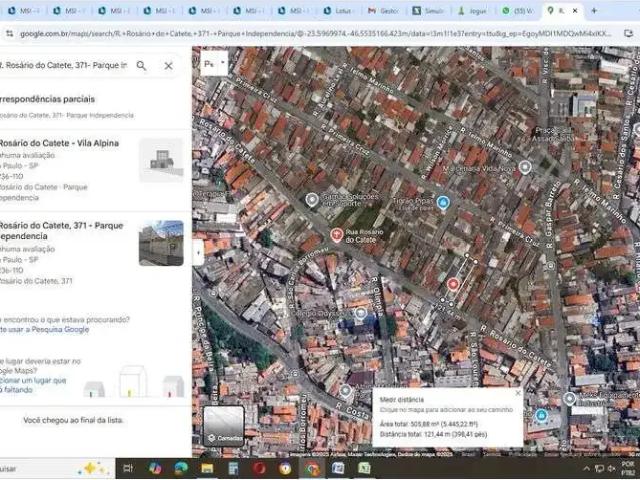Close the Medir distância popup
Viewport: 640px width, 480px height.
[x=518, y=393]
